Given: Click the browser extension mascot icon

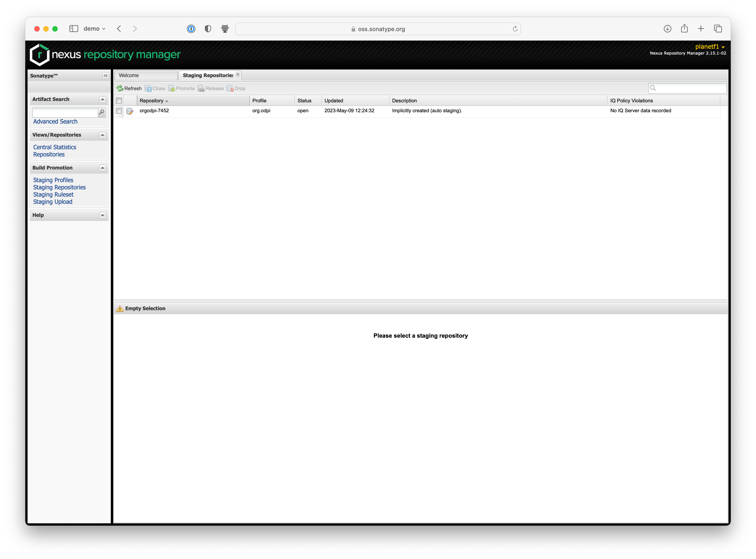Looking at the screenshot, I should (x=225, y=29).
